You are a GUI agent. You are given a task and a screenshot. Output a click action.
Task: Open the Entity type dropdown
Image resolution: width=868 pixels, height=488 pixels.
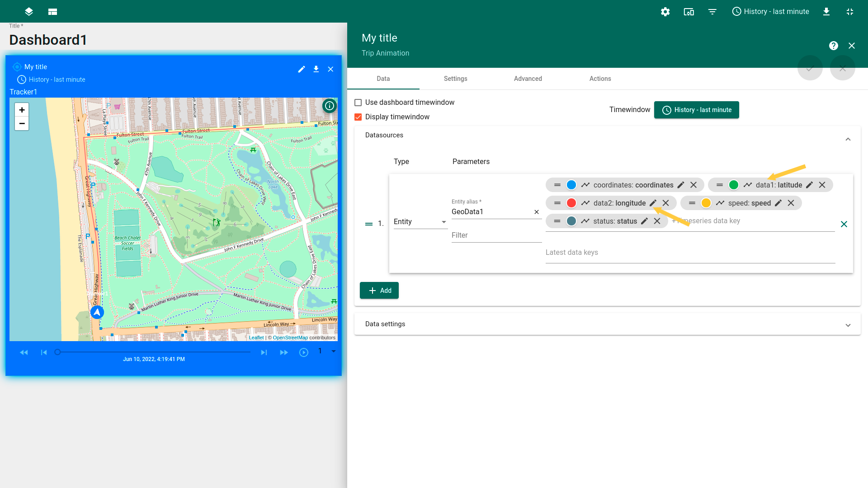[420, 222]
